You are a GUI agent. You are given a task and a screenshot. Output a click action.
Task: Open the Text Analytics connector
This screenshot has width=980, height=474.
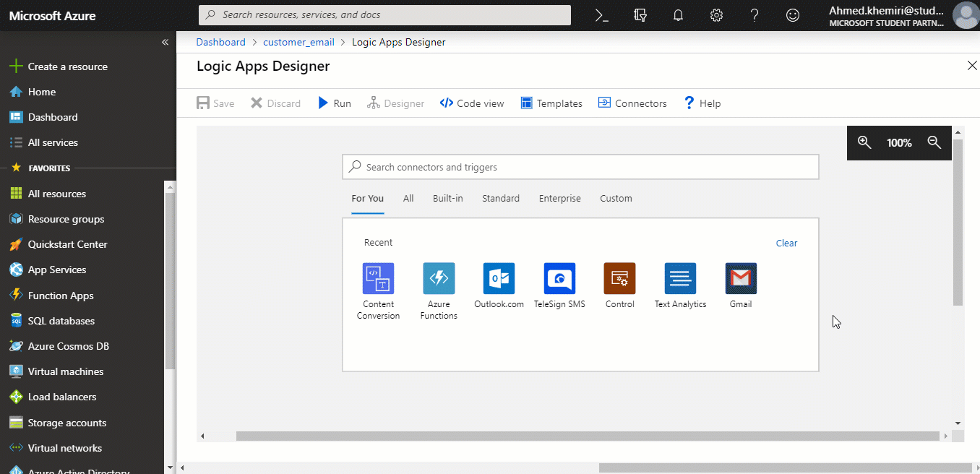click(x=680, y=278)
